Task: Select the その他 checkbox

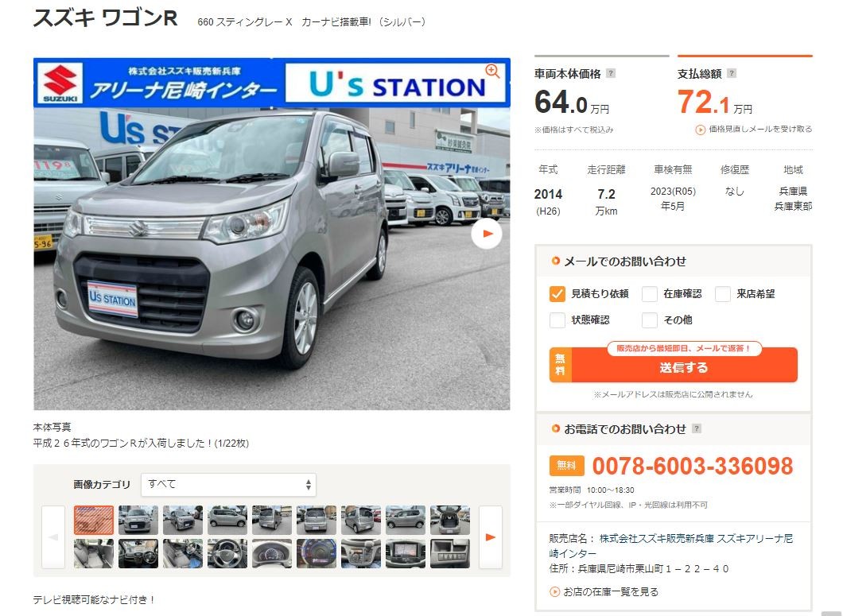Action: [650, 320]
